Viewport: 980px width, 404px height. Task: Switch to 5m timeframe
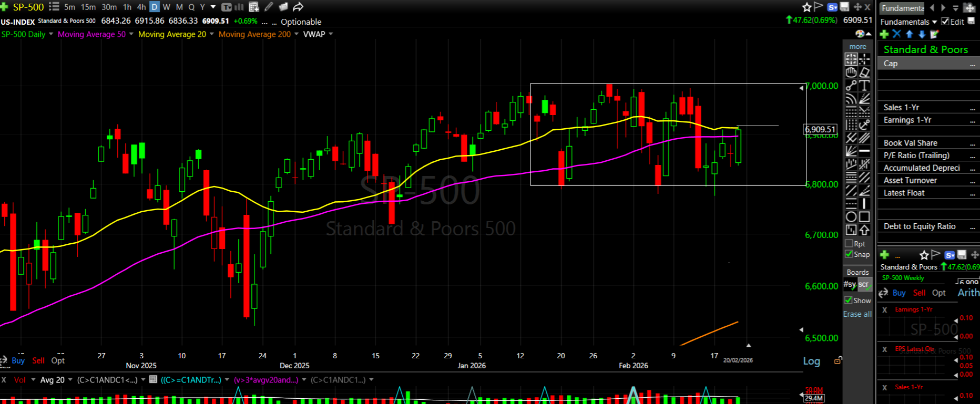coord(69,7)
